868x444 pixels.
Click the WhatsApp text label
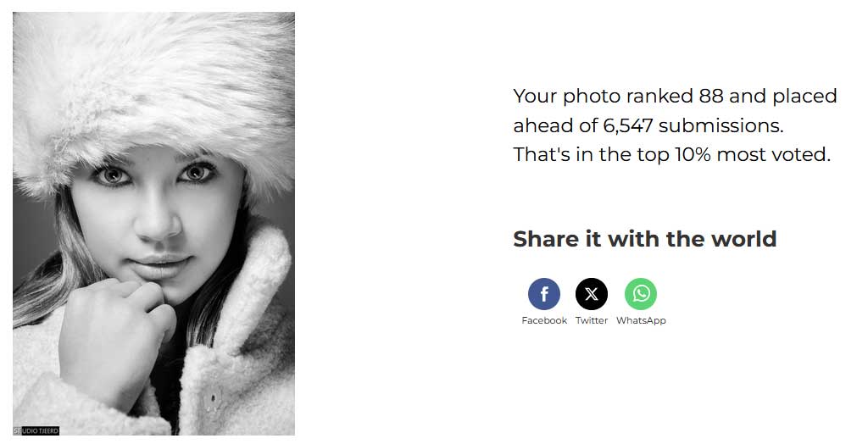[x=641, y=320]
